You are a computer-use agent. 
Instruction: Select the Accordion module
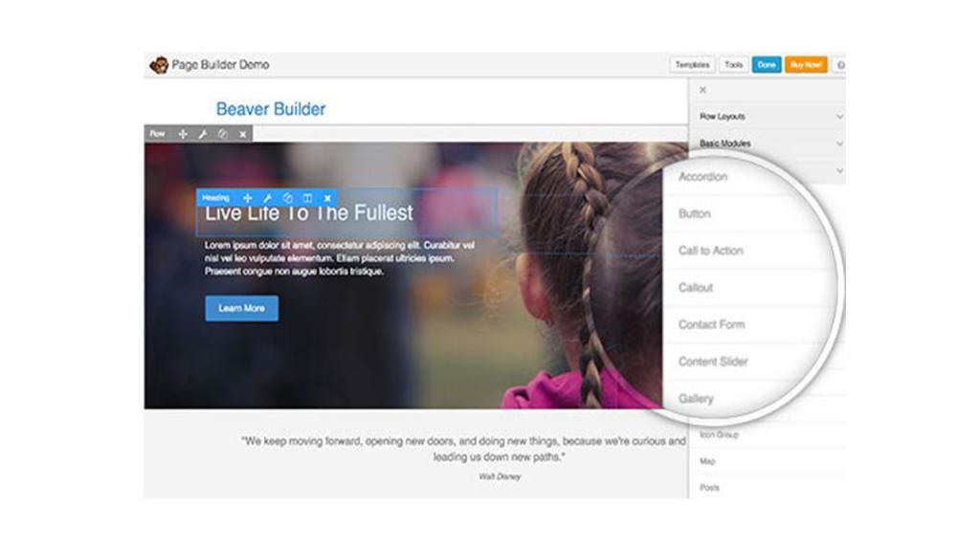[703, 177]
